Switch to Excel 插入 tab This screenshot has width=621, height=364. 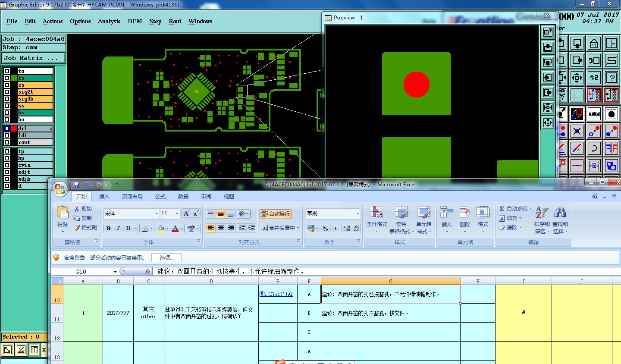coord(104,196)
